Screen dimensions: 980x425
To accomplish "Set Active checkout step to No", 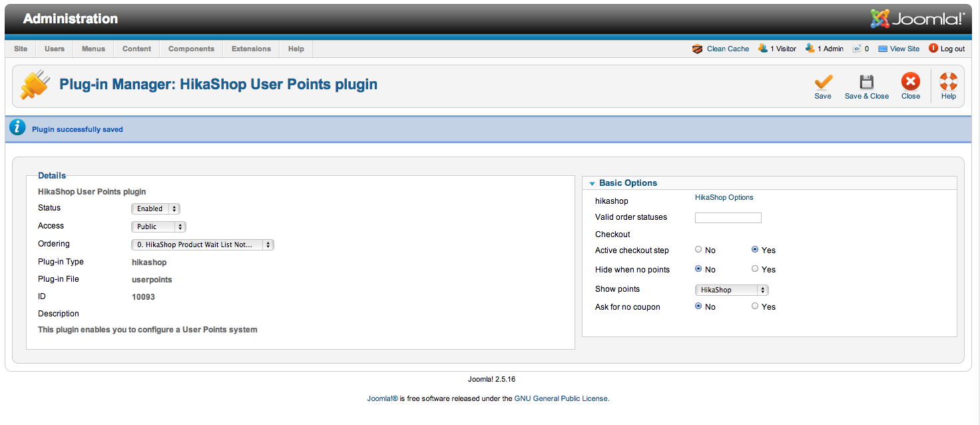I will click(698, 250).
